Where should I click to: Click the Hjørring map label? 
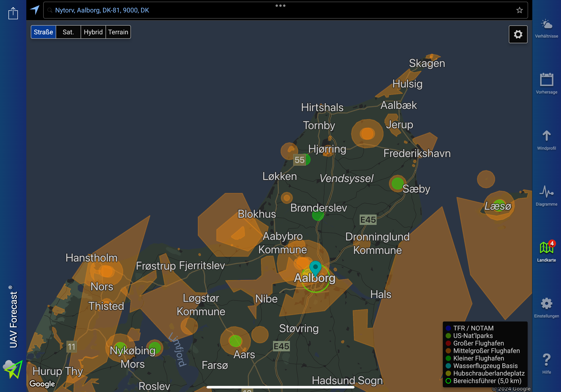pyautogui.click(x=327, y=149)
